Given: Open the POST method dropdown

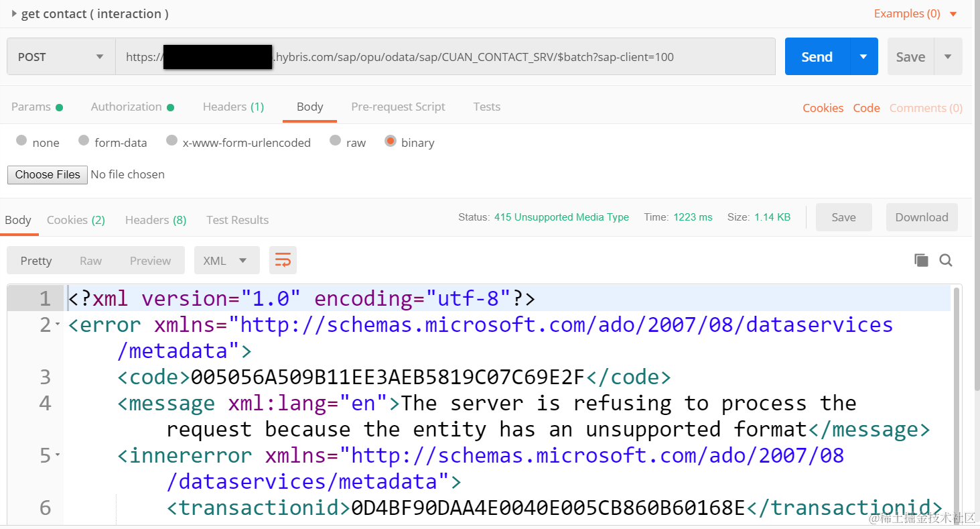Looking at the screenshot, I should 61,57.
